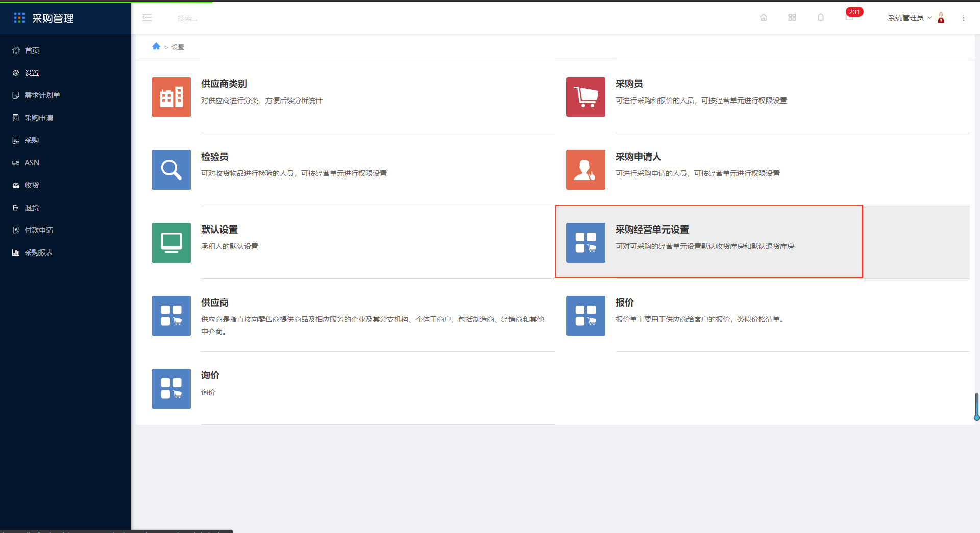980x533 pixels.
Task: Open the 报价 settings title
Action: pyautogui.click(x=624, y=302)
